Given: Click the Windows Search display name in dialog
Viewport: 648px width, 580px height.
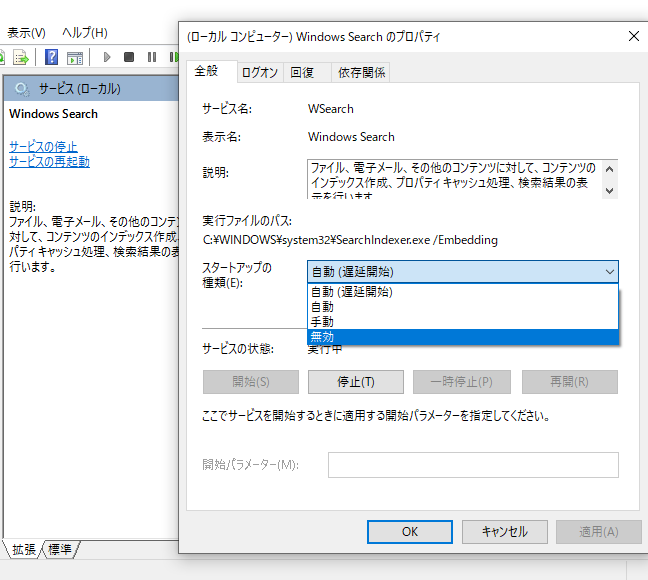Looking at the screenshot, I should pyautogui.click(x=351, y=137).
